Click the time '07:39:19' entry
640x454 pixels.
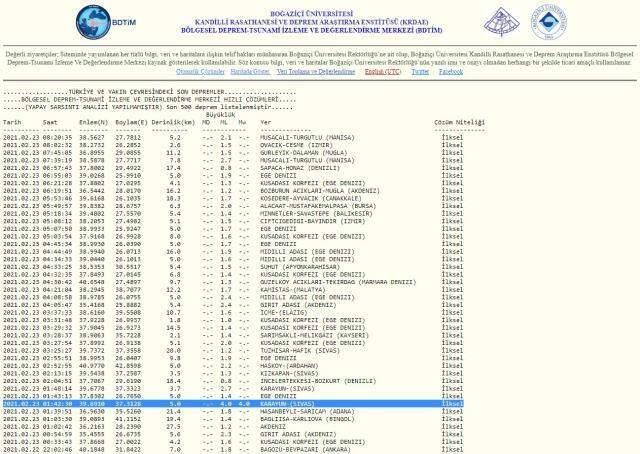(x=57, y=160)
